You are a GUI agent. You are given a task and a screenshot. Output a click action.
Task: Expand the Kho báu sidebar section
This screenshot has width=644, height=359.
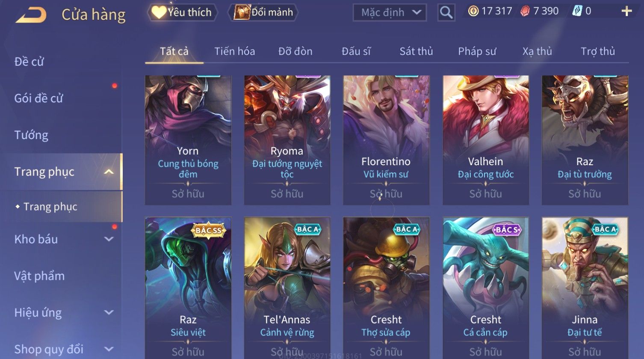(x=109, y=239)
